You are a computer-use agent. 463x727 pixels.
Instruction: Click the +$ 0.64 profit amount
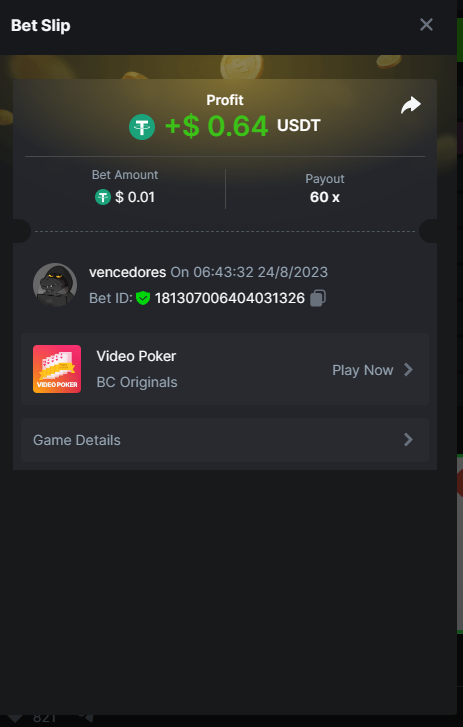(x=216, y=126)
